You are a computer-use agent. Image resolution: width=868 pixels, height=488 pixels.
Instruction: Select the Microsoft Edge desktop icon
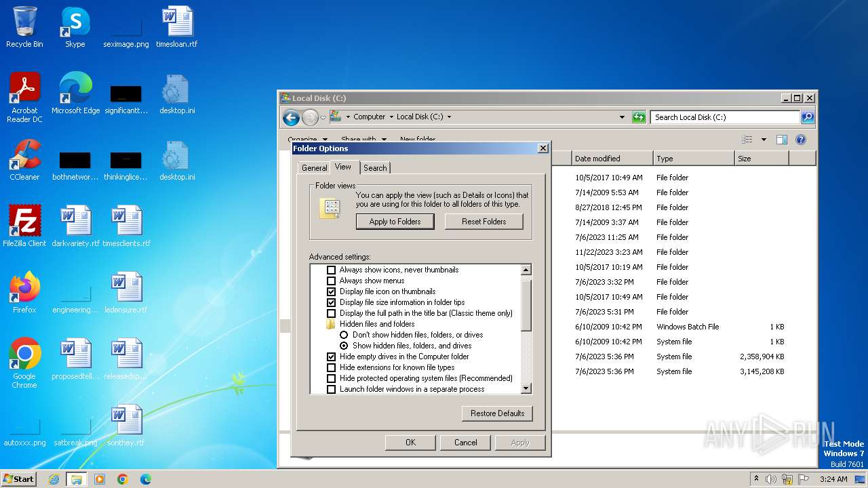[75, 94]
